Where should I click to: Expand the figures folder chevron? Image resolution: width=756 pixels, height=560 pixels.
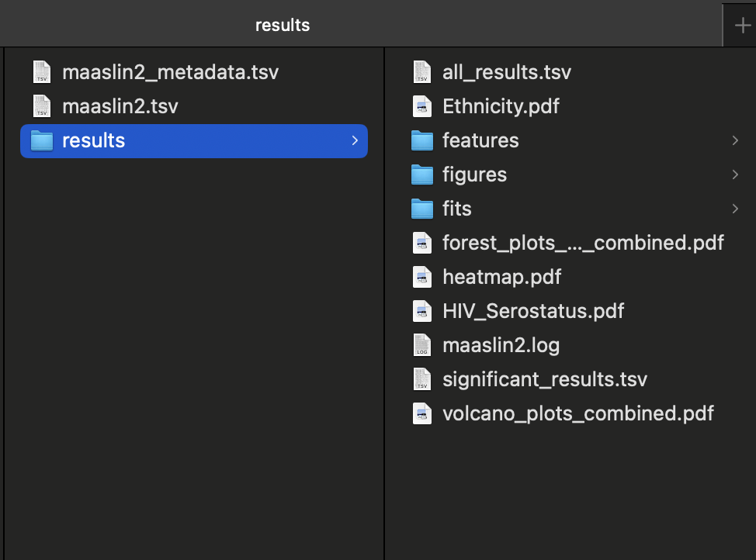pyautogui.click(x=734, y=175)
